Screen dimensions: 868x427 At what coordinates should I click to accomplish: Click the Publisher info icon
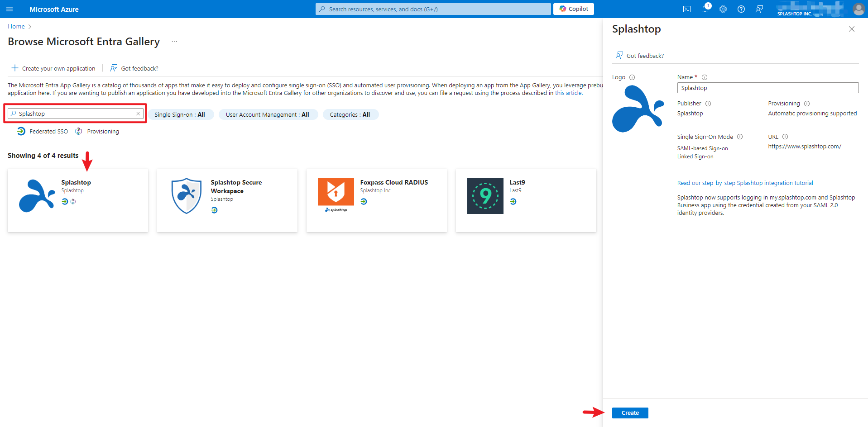[x=708, y=104]
